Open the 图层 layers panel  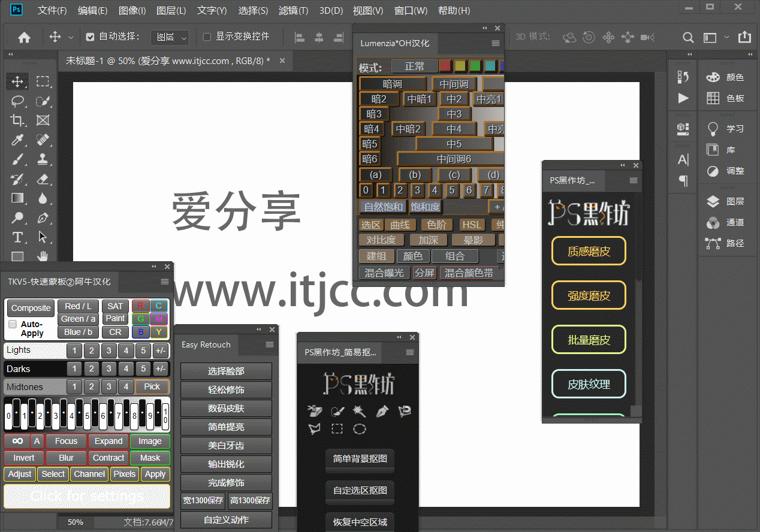click(x=726, y=201)
